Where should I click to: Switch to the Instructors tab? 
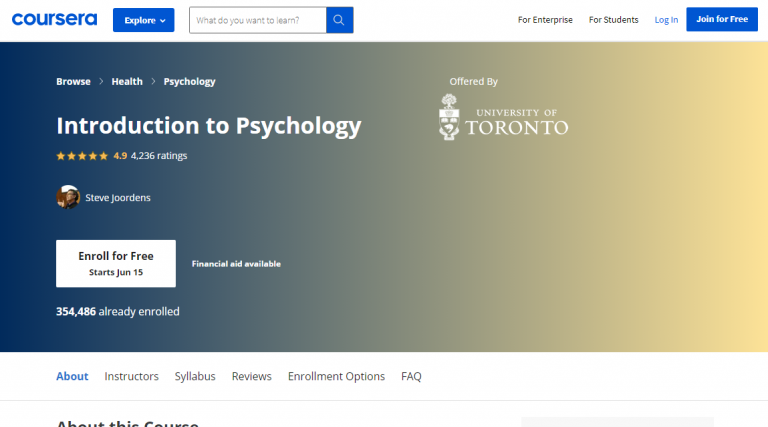(131, 377)
